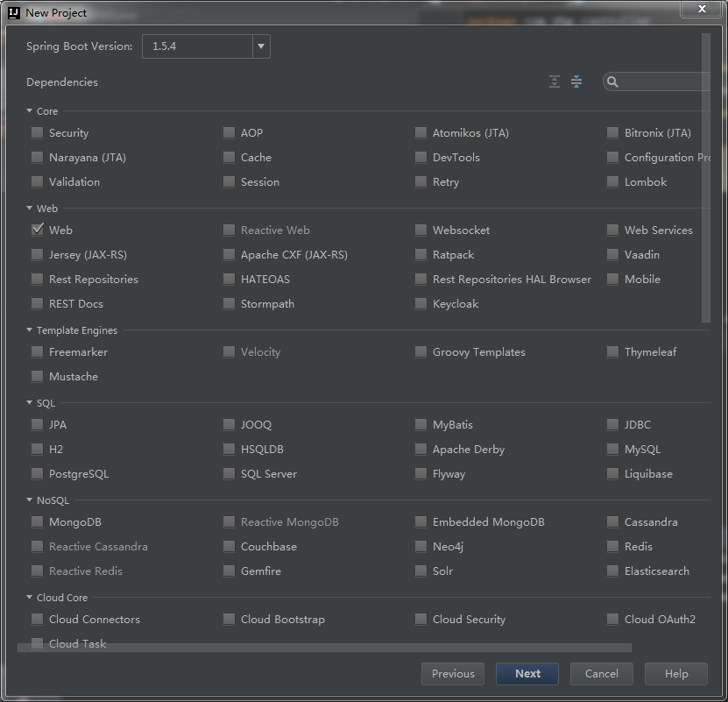Screen dimensions: 728x702
Task: Enable the Cloud OAuth2 dependency
Action: pyautogui.click(x=612, y=620)
